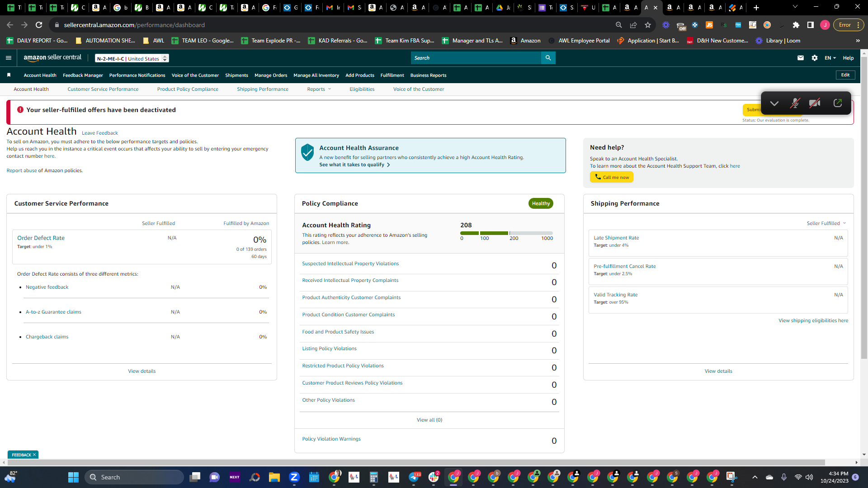Go back with the browser back arrow
Screen dimensions: 868x488
10,25
